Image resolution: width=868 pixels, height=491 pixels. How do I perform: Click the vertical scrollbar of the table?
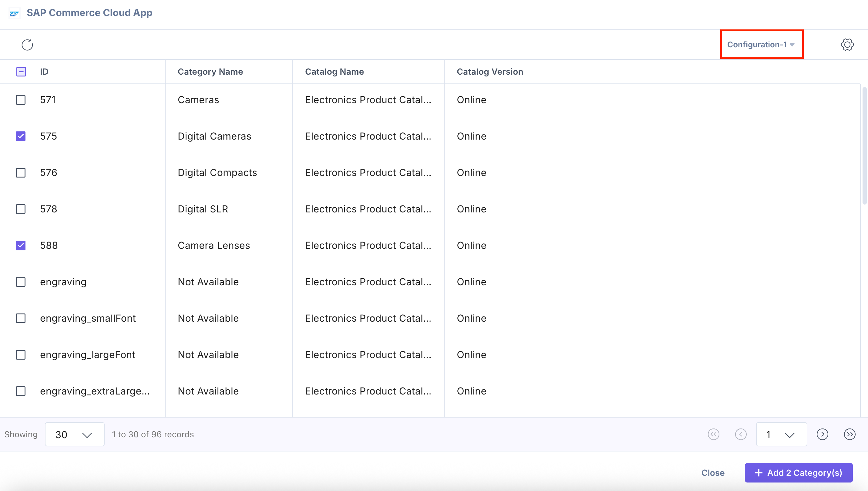click(864, 146)
